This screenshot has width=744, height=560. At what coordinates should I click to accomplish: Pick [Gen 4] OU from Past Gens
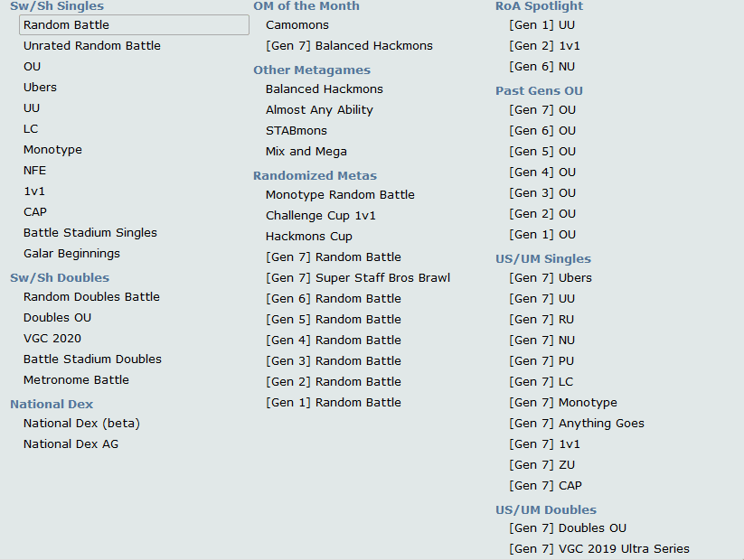[x=542, y=172]
